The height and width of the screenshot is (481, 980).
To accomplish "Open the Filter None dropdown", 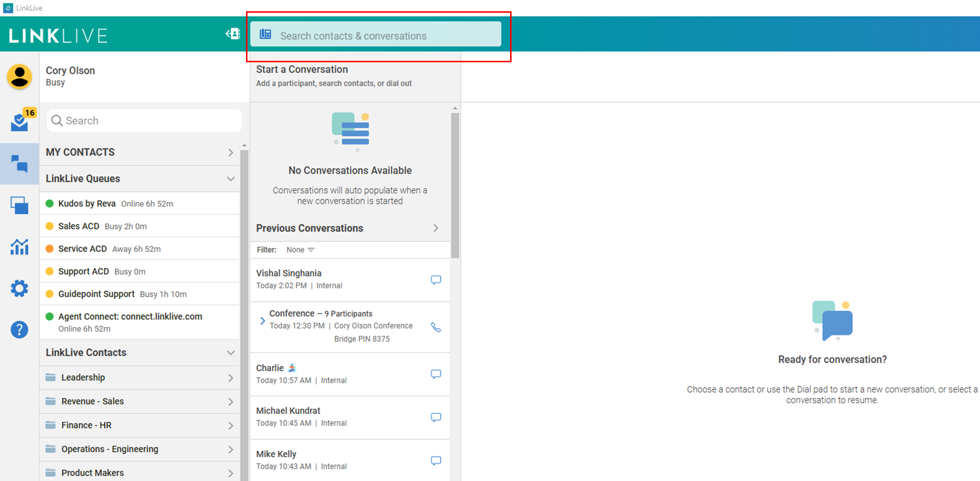I will (300, 250).
